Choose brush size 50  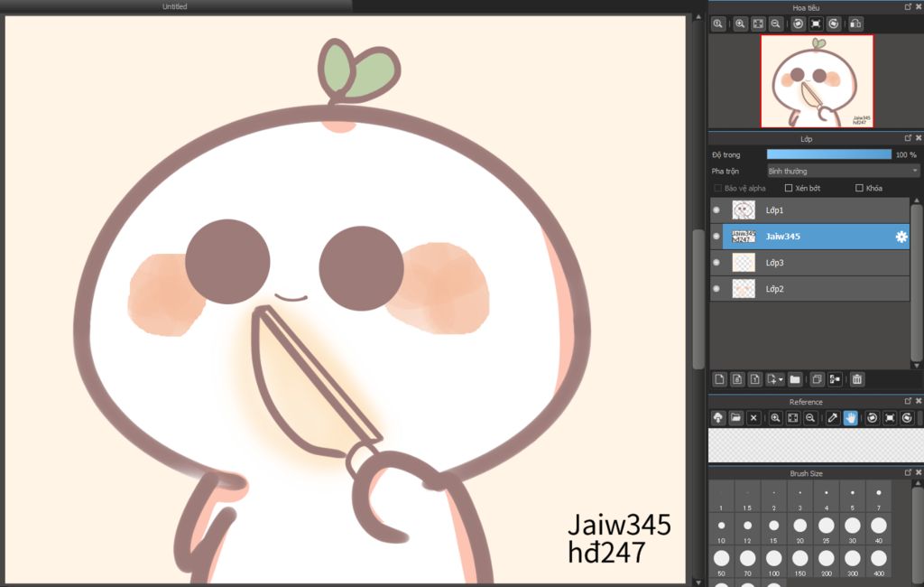721,563
